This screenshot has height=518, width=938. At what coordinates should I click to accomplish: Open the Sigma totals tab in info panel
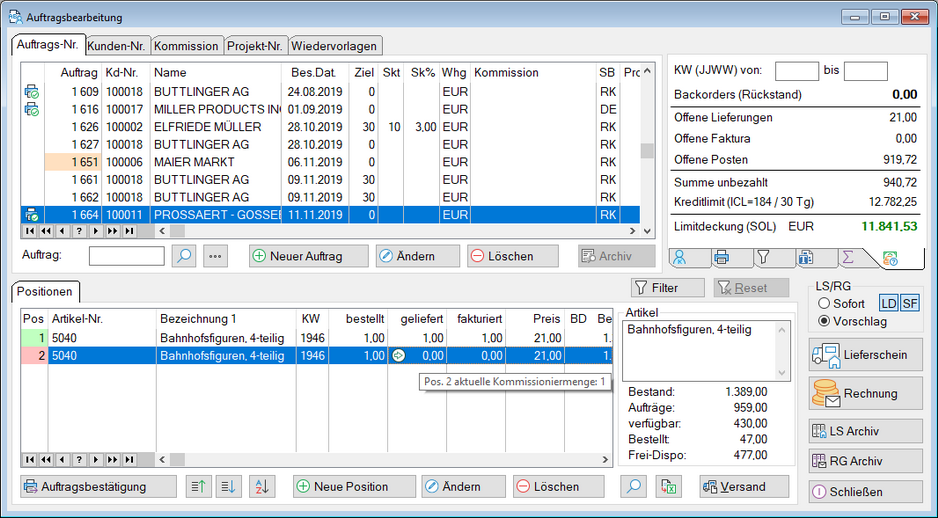click(847, 258)
